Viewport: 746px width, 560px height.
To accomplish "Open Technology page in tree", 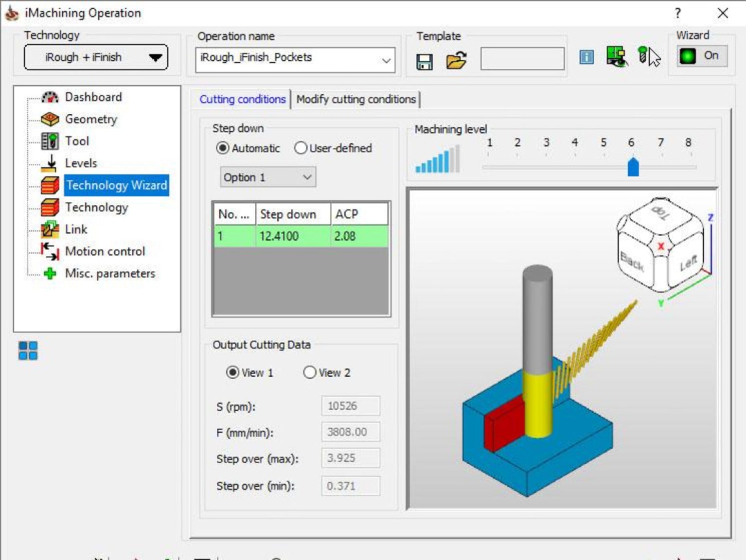I will [x=96, y=207].
